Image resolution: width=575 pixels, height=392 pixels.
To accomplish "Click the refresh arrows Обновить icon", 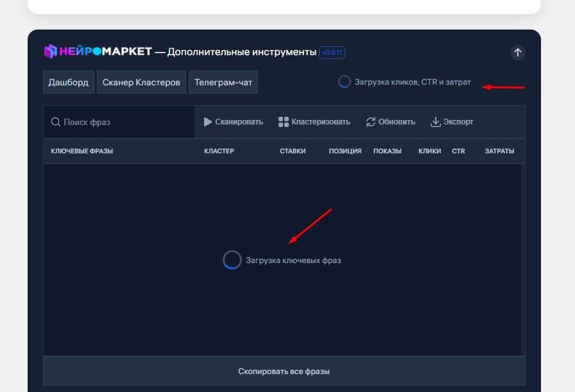I will 370,122.
